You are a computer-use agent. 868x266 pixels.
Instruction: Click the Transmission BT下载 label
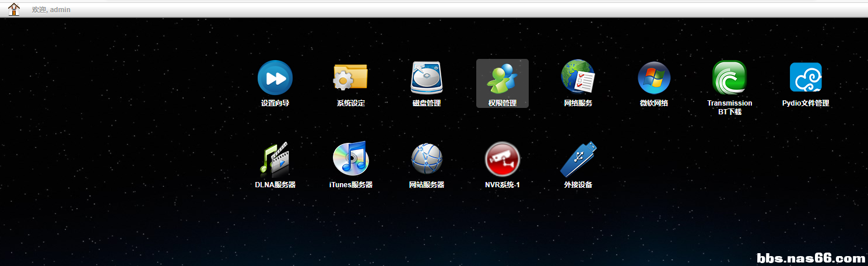click(730, 107)
